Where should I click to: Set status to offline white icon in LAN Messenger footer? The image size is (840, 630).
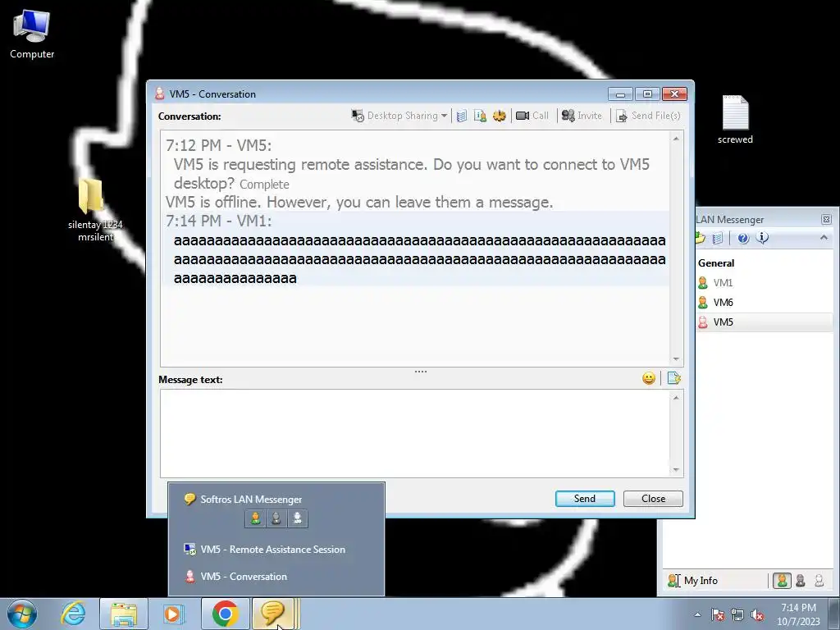pos(819,581)
